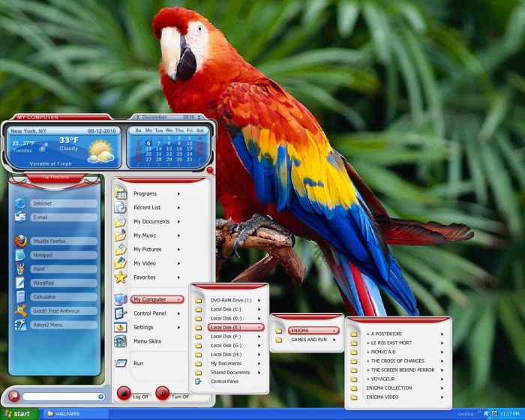Screen dimensions: 525x420
Task: Click the Desktop toolbar label in taskbar
Action: pyautogui.click(x=466, y=414)
